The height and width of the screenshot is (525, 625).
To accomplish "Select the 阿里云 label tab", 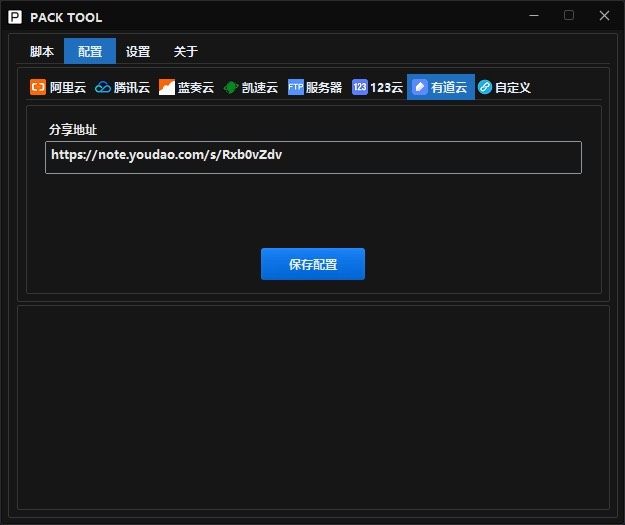I will point(68,88).
